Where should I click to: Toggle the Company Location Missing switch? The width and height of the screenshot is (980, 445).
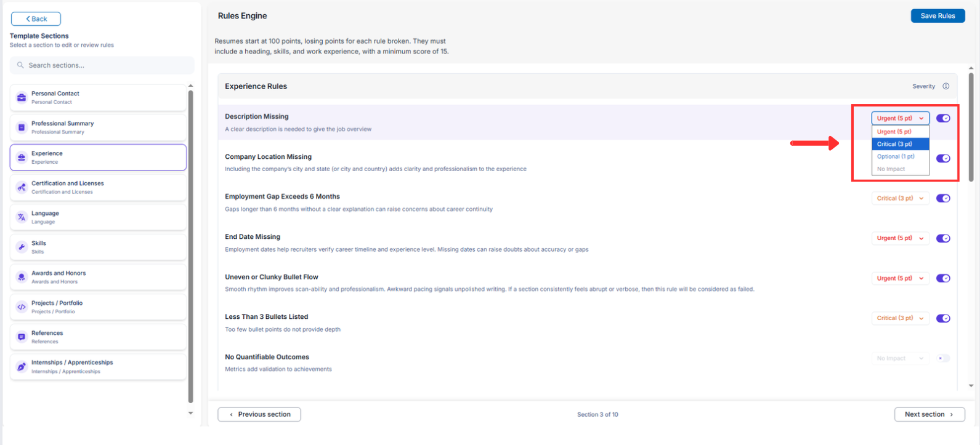coord(943,158)
